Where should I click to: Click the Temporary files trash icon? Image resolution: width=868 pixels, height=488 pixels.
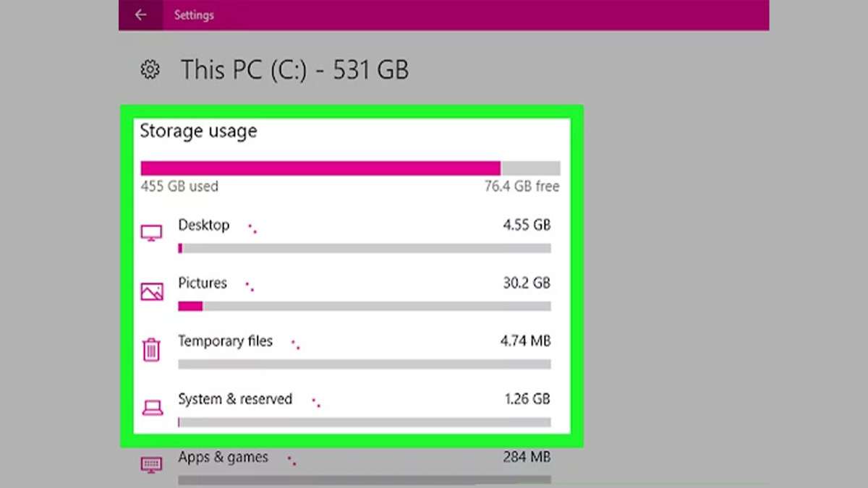(x=151, y=350)
